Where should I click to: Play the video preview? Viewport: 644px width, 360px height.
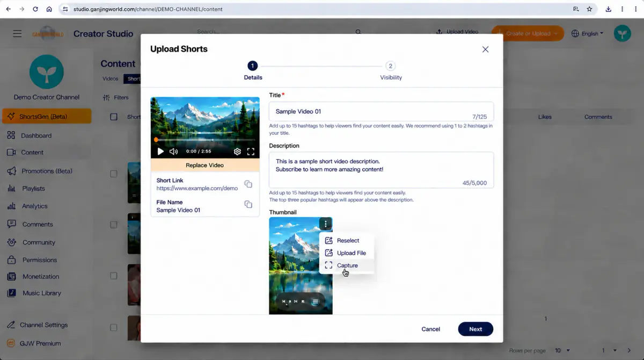point(160,152)
